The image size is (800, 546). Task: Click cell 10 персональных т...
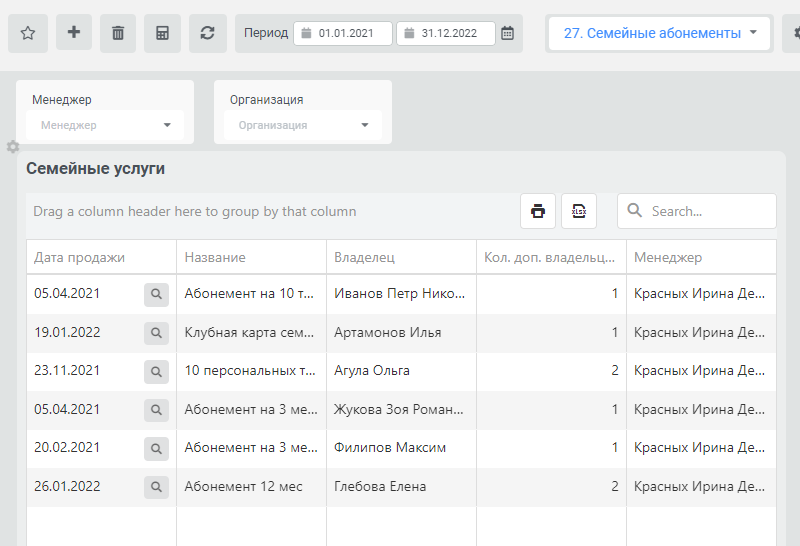coord(252,371)
